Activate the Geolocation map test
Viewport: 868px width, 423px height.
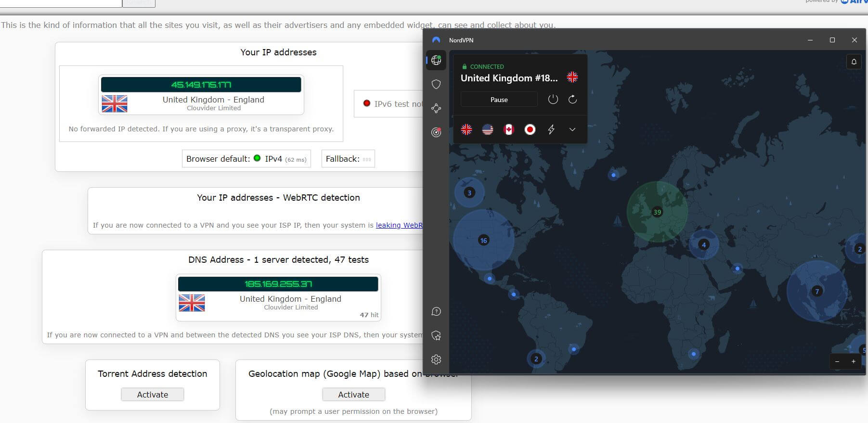(354, 395)
